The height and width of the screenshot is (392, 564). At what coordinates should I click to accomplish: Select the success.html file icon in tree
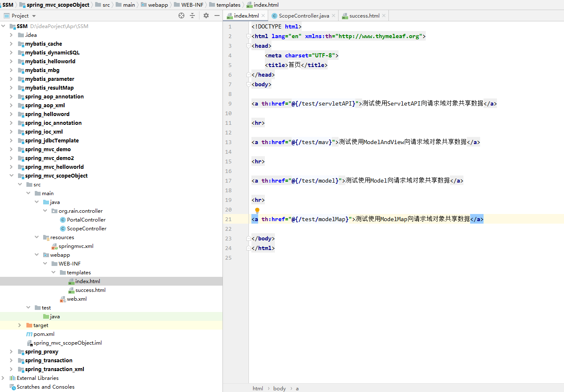(71, 290)
